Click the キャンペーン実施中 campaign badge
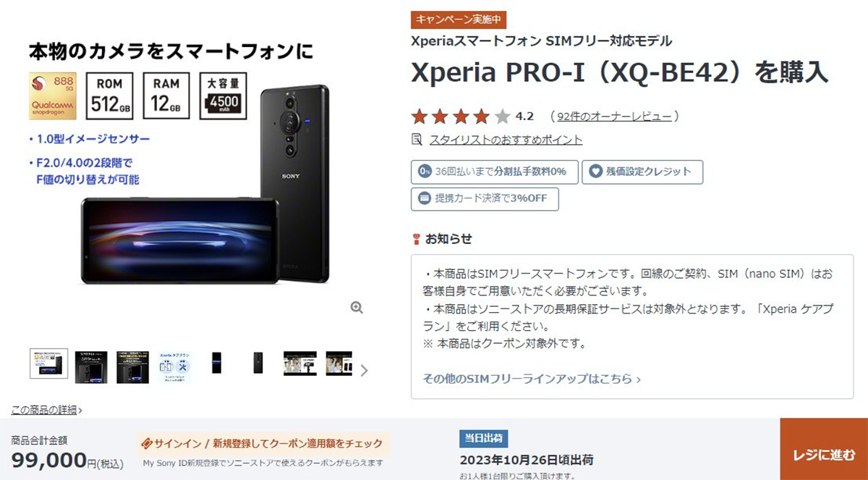868x480 pixels. [459, 20]
